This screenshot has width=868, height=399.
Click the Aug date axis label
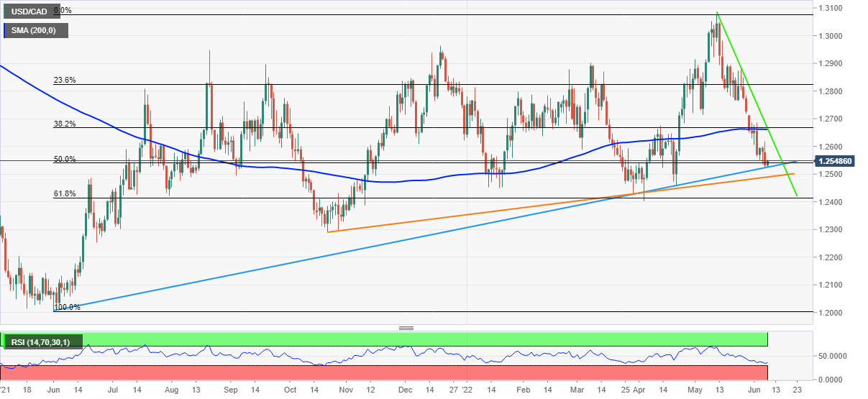tap(170, 390)
